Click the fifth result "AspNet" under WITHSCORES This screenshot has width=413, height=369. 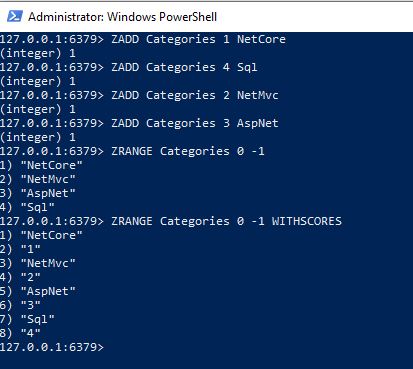pos(38,291)
